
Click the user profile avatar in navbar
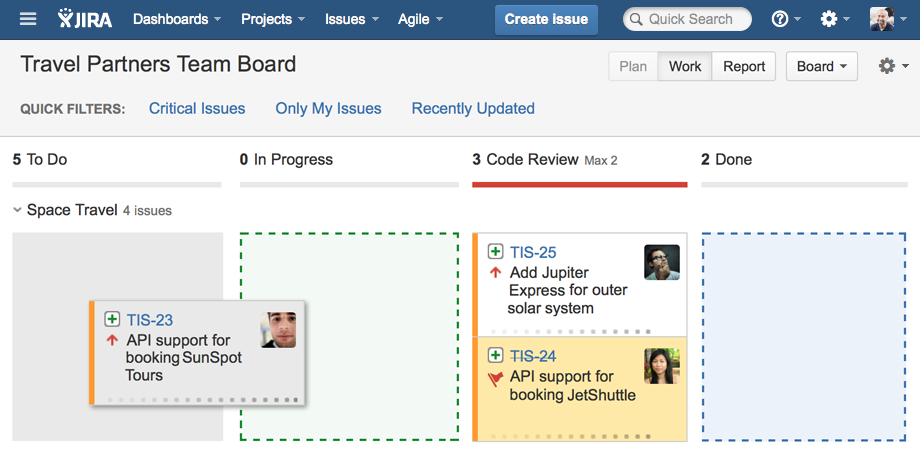pos(881,19)
